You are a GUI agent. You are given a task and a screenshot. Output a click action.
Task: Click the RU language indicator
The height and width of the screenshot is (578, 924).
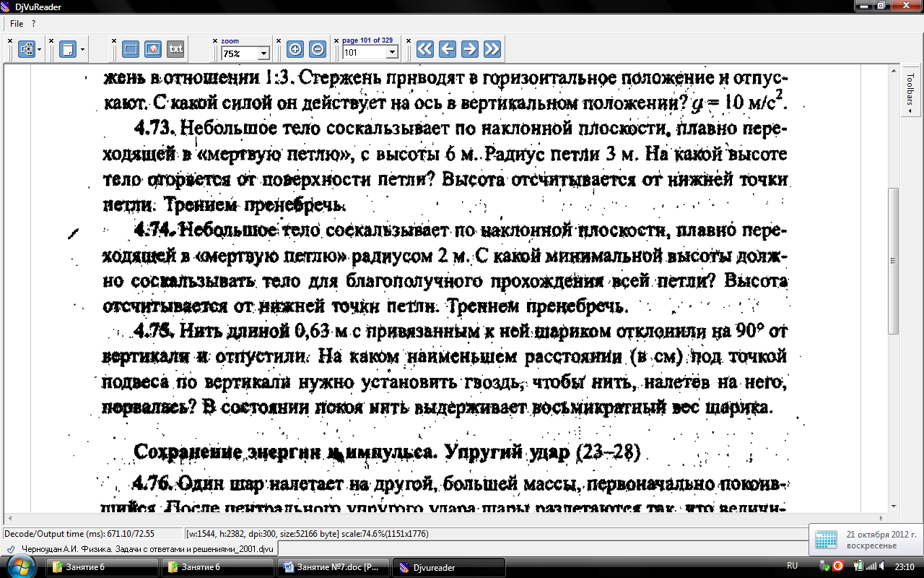click(792, 566)
